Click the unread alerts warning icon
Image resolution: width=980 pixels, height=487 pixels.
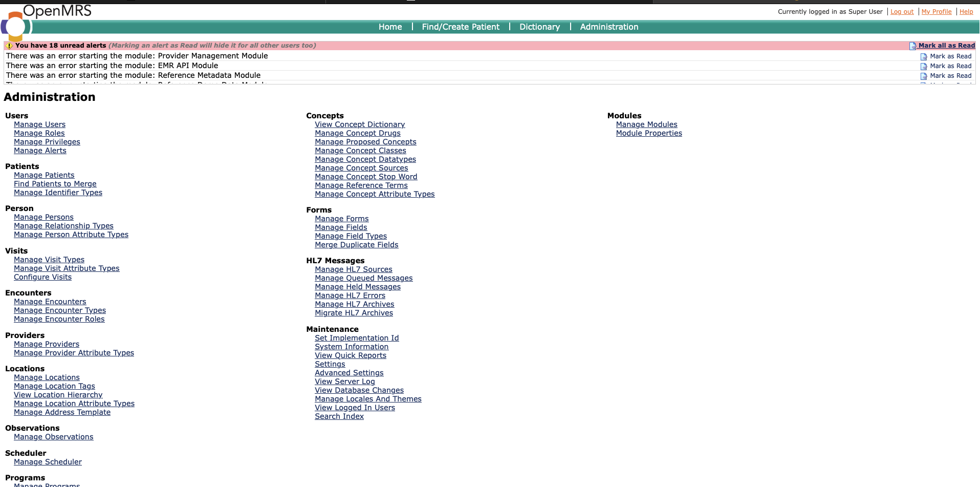9,46
